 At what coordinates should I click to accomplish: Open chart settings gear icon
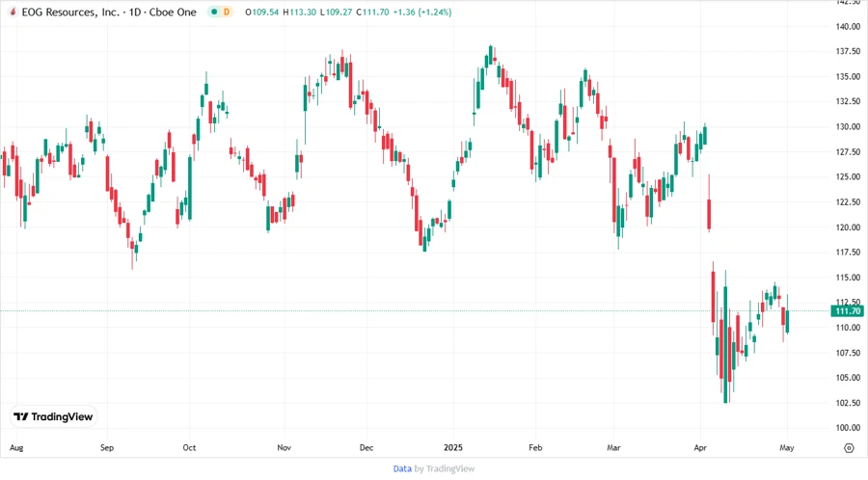point(849,448)
